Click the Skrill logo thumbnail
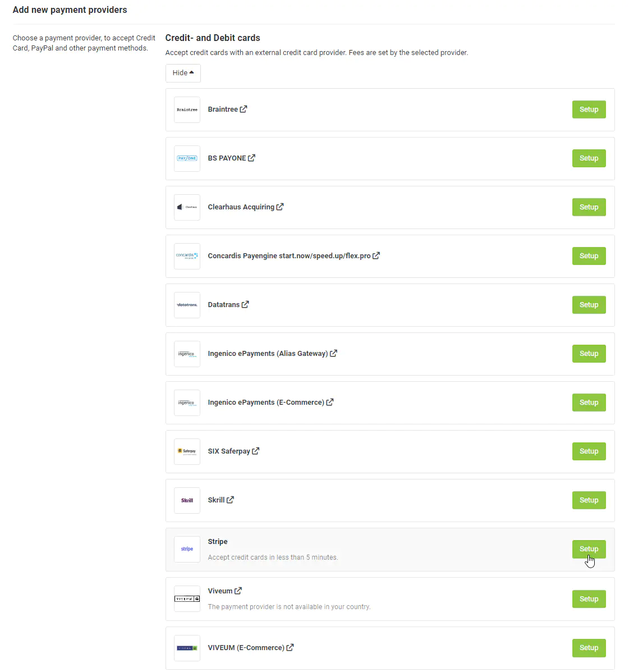The width and height of the screenshot is (629, 672). (x=187, y=500)
